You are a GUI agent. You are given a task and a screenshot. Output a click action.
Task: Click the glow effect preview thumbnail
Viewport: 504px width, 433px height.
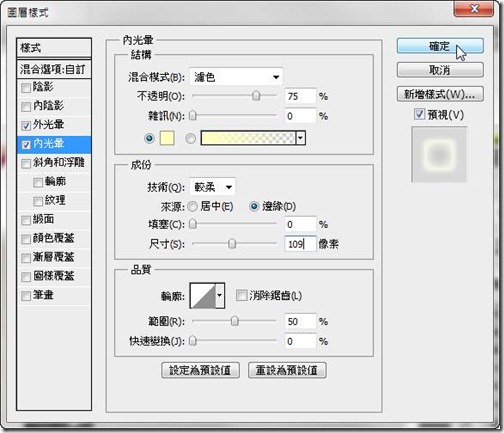click(439, 154)
